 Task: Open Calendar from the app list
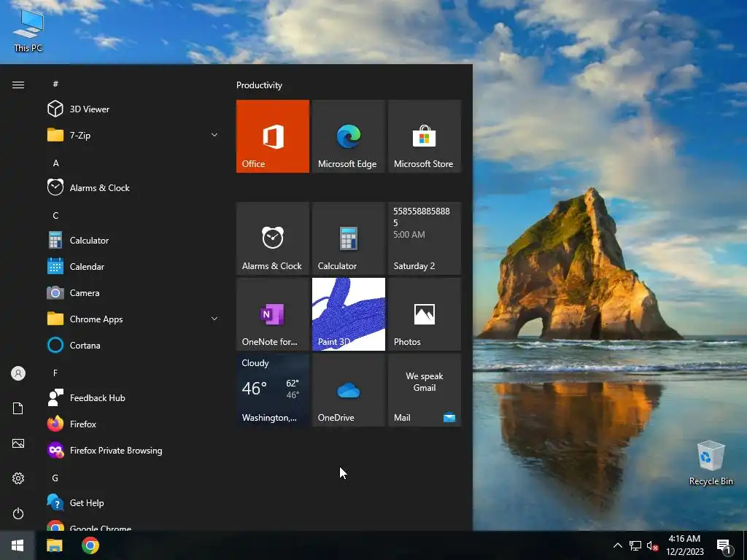click(133, 267)
